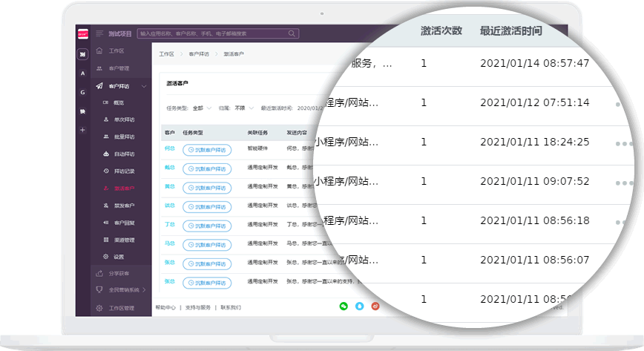The image size is (644, 351).
Task: Expand the 全民营销系统 sidebar item
Action: point(143,289)
